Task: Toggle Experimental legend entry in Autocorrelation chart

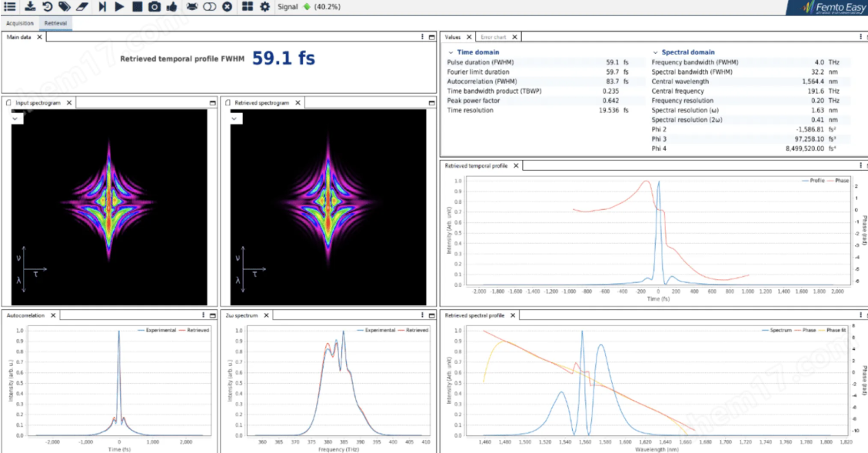Action: coord(157,330)
